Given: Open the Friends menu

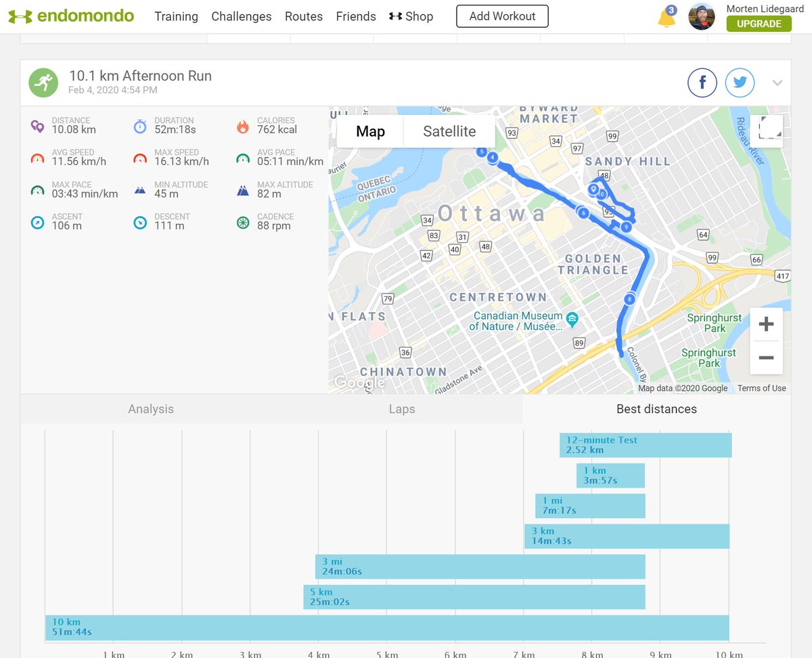Looking at the screenshot, I should pos(356,16).
